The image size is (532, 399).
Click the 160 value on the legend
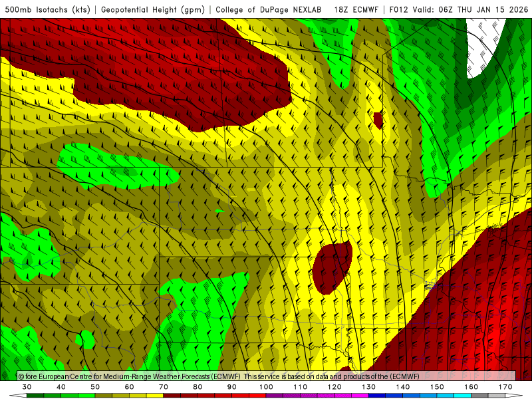point(471,387)
